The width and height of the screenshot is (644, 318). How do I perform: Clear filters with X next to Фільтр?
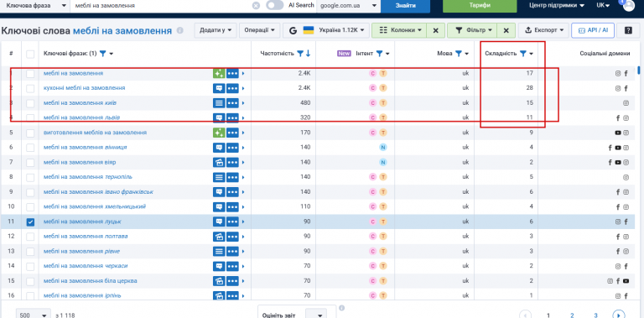(x=506, y=30)
